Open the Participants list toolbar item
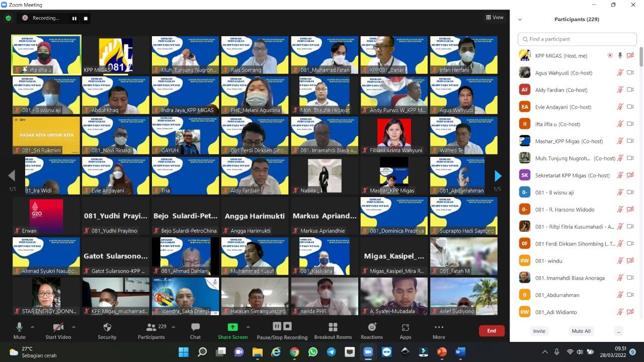644x362 pixels. (151, 330)
